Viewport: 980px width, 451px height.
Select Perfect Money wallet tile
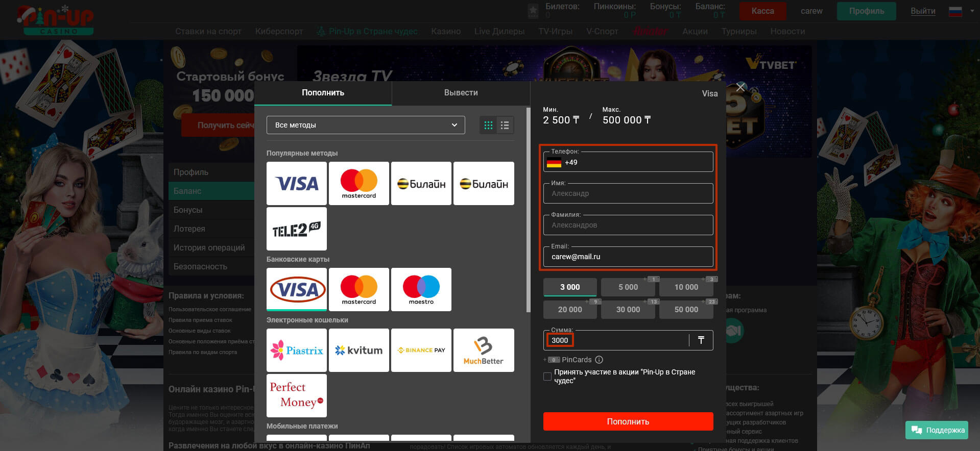(x=296, y=395)
